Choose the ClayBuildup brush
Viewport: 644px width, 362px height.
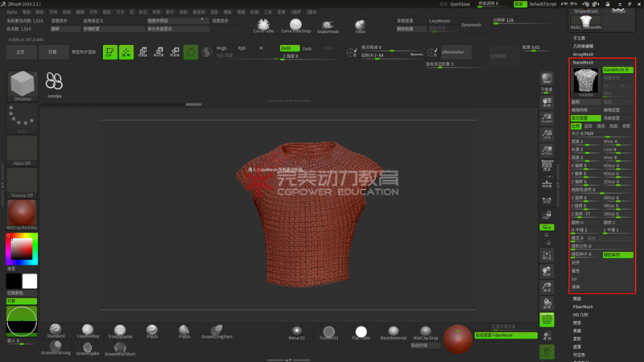click(x=87, y=331)
